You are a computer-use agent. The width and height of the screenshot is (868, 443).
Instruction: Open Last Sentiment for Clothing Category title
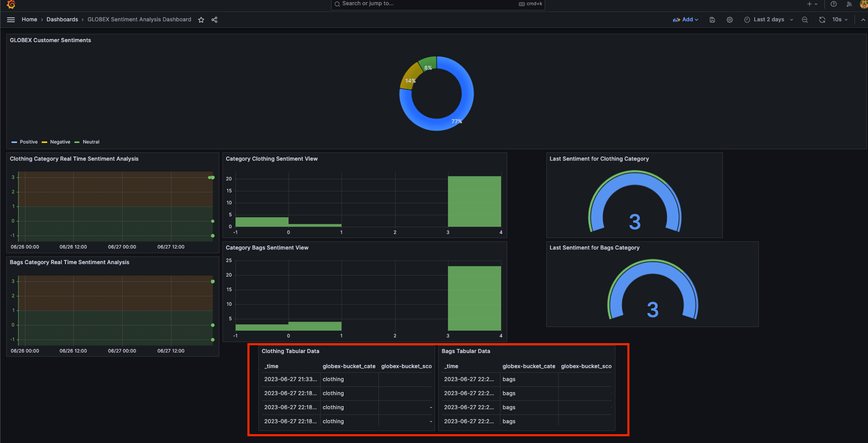point(599,159)
